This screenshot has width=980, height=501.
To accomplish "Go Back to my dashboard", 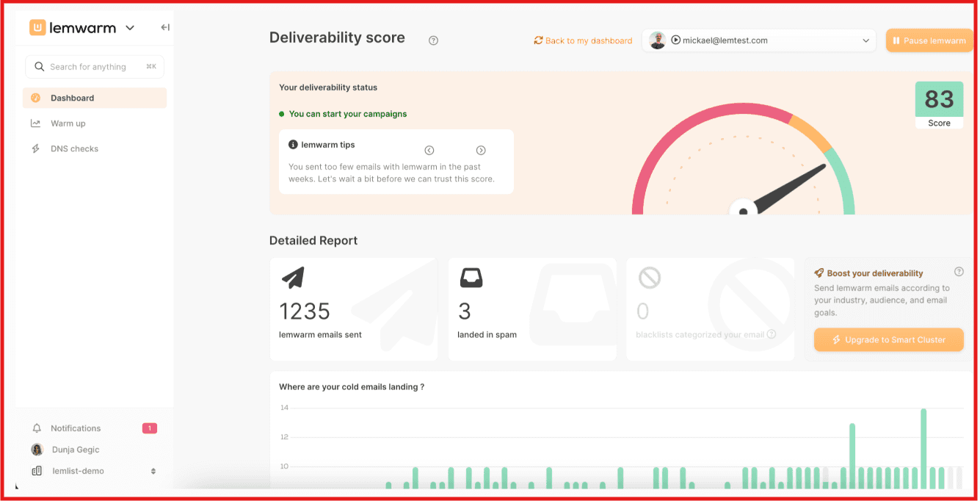I will tap(583, 40).
